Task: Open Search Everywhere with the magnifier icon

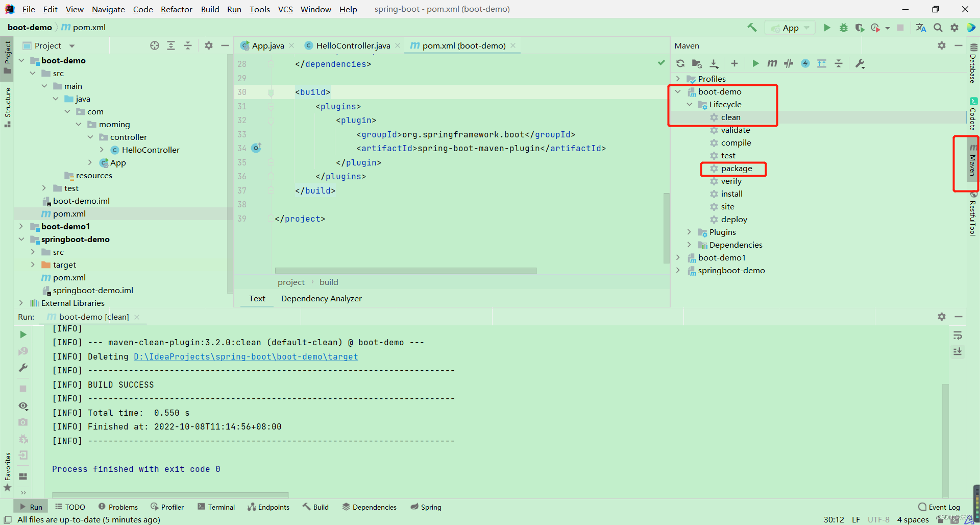Action: [x=938, y=28]
